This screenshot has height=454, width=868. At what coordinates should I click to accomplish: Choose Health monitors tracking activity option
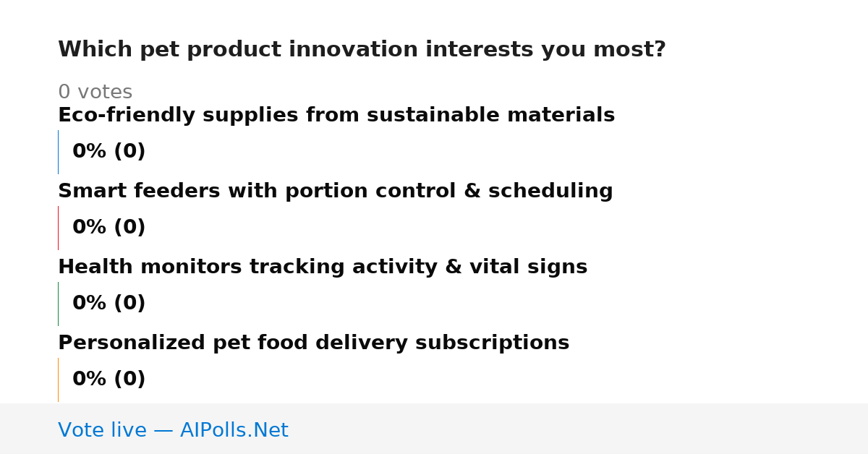point(323,267)
